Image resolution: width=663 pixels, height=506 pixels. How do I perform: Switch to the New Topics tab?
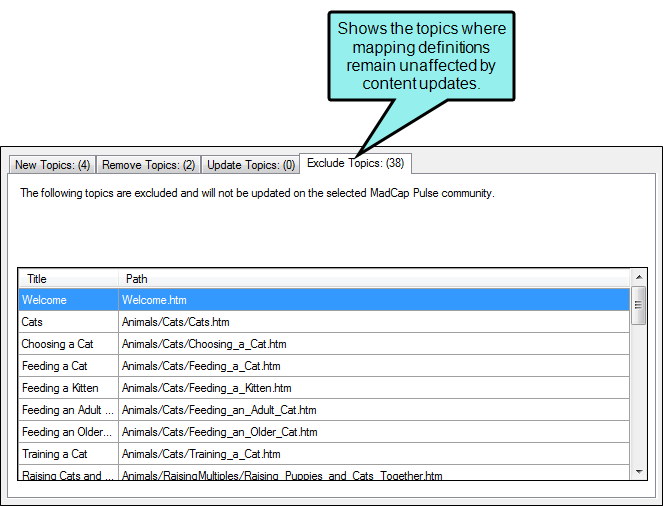point(52,164)
